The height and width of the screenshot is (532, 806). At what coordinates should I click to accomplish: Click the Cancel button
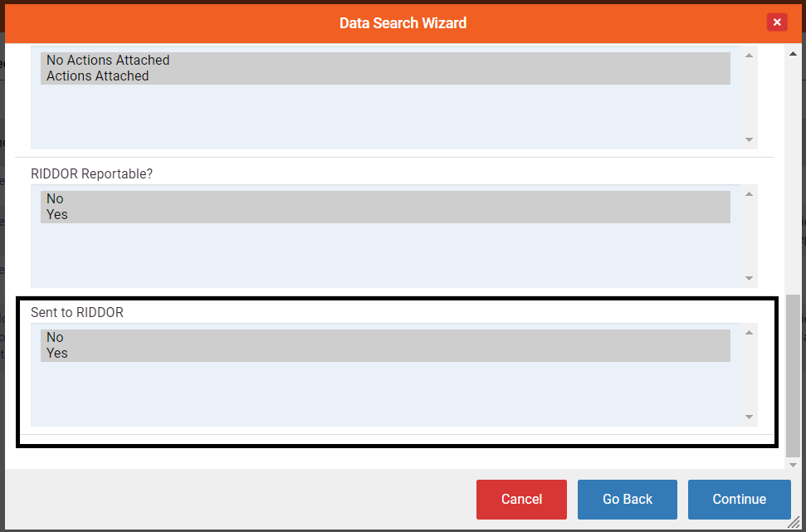click(520, 499)
